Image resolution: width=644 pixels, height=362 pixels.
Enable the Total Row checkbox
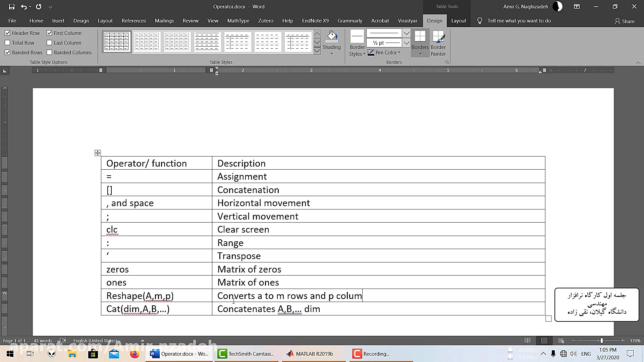(7, 43)
